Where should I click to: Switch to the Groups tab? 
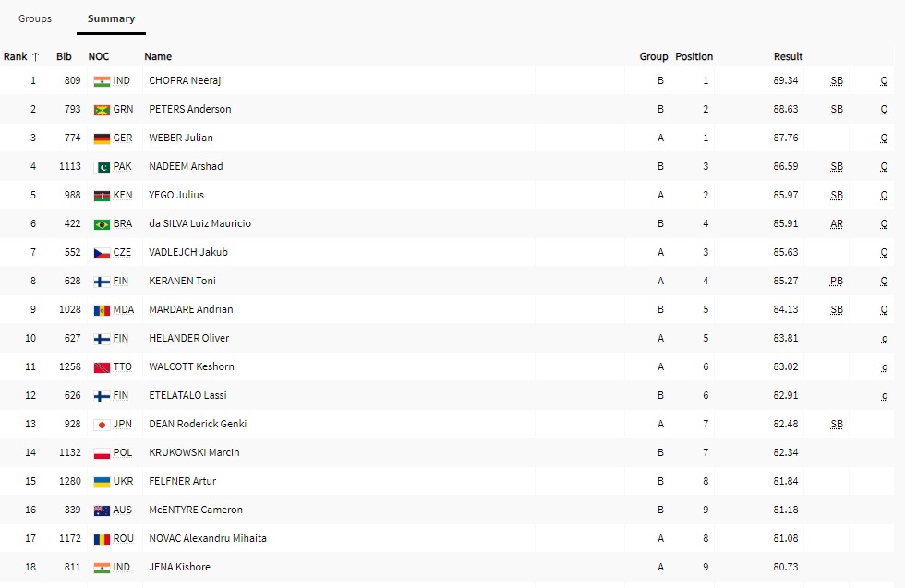(x=35, y=18)
